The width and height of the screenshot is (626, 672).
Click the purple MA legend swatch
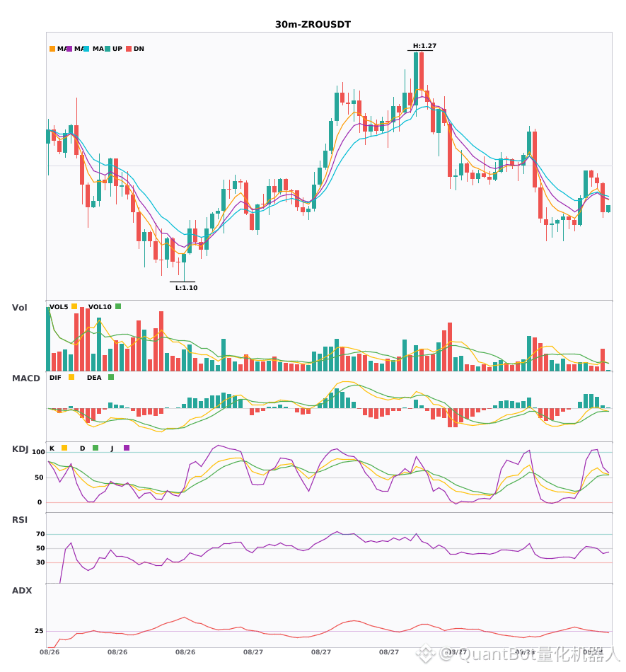(69, 49)
